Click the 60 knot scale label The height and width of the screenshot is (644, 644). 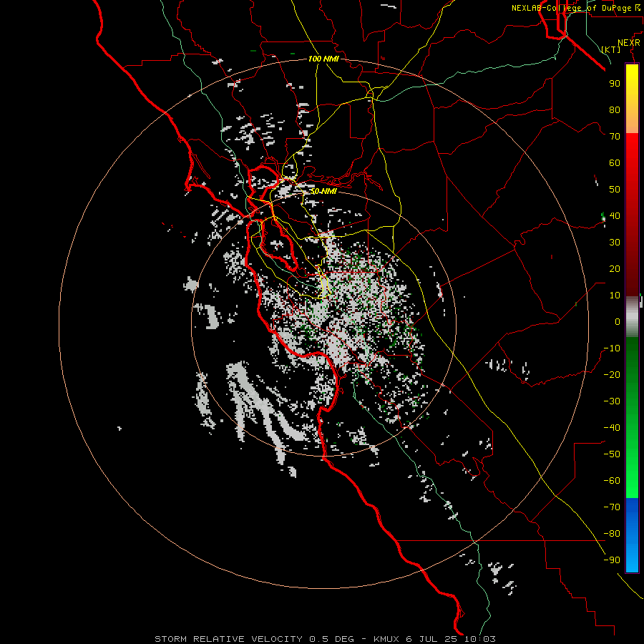[x=615, y=162]
